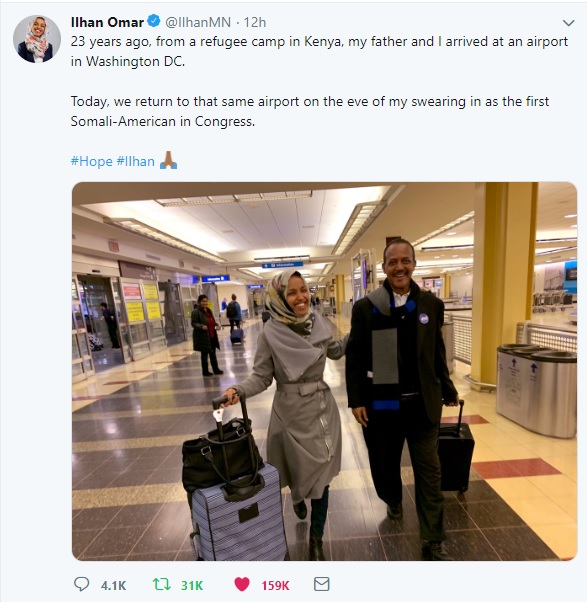Viewport: 587px width, 602px height.
Task: Open the #Ilhan hashtag link
Action: pos(135,161)
